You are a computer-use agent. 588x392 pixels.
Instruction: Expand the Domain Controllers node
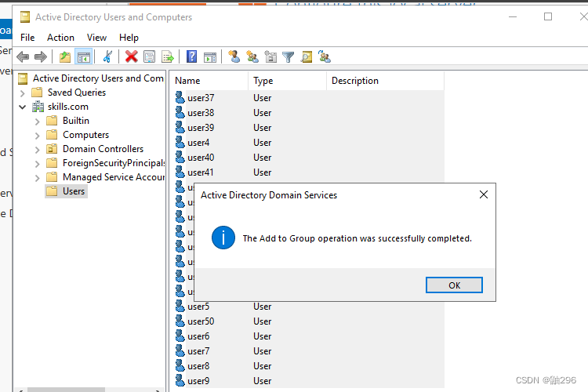37,149
